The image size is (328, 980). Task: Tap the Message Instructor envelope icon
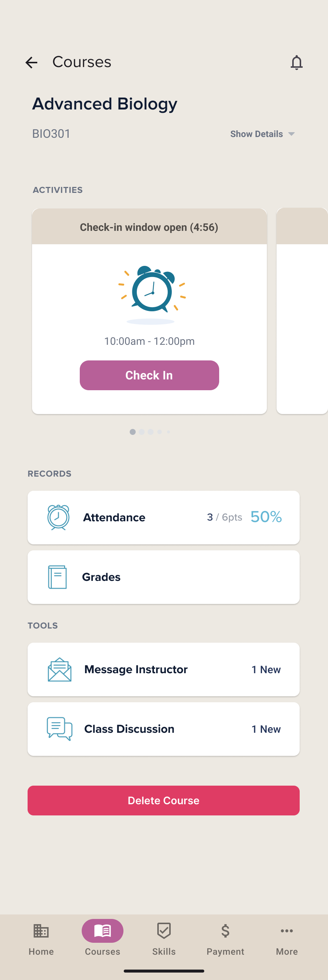[59, 669]
